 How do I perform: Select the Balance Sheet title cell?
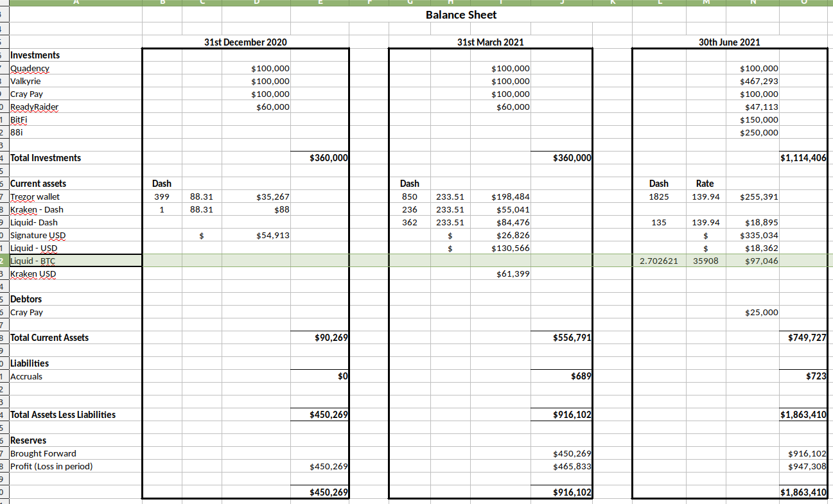pyautogui.click(x=461, y=15)
